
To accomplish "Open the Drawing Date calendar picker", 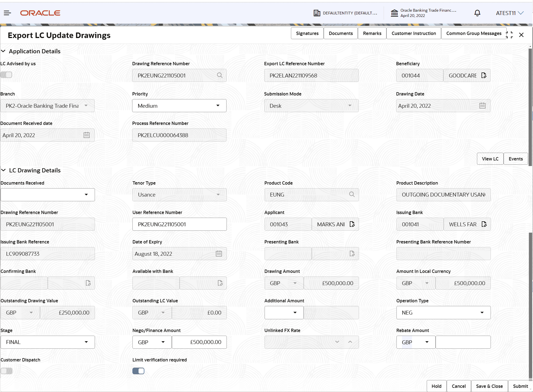I will click(482, 105).
